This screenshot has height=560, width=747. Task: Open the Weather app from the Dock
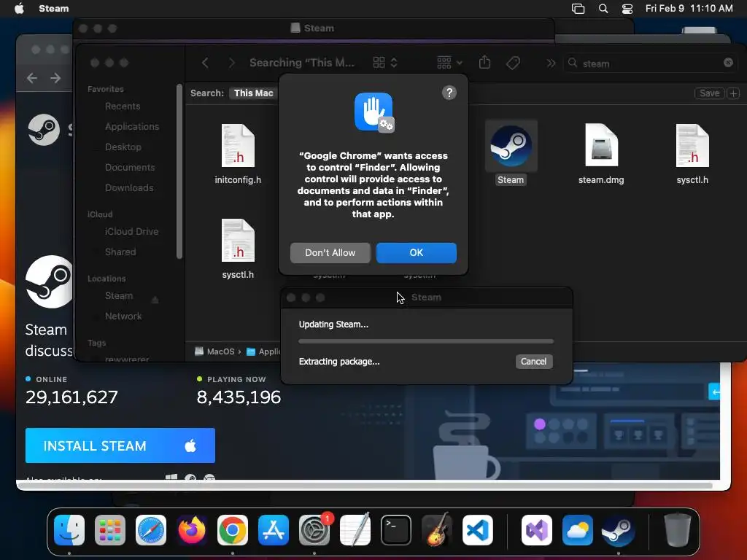pyautogui.click(x=578, y=530)
